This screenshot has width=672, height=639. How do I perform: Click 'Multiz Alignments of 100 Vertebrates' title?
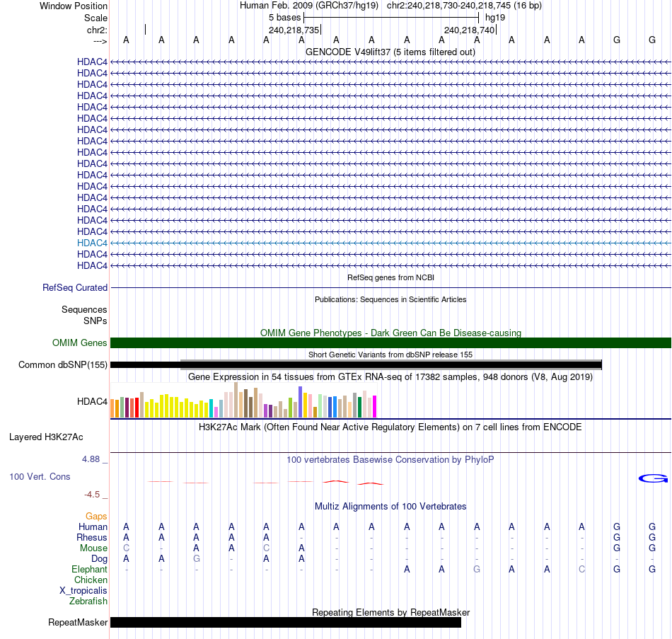click(390, 506)
